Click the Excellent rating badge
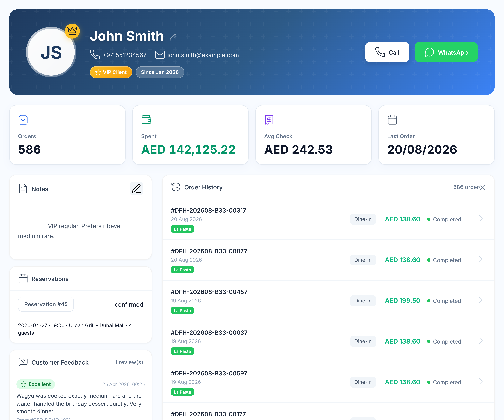 [36, 384]
